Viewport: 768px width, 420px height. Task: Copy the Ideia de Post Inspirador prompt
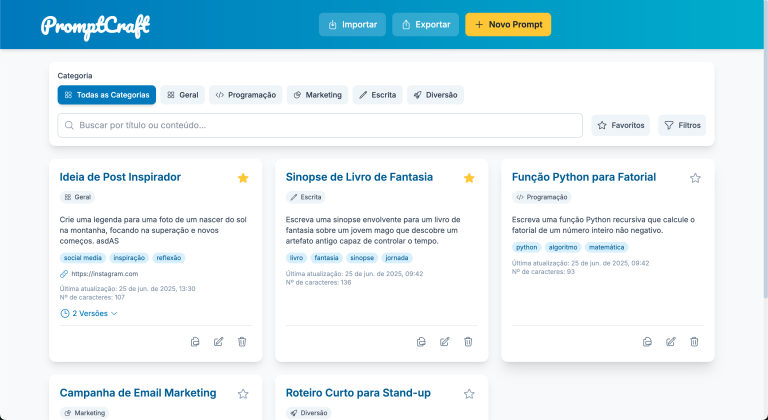click(x=195, y=342)
